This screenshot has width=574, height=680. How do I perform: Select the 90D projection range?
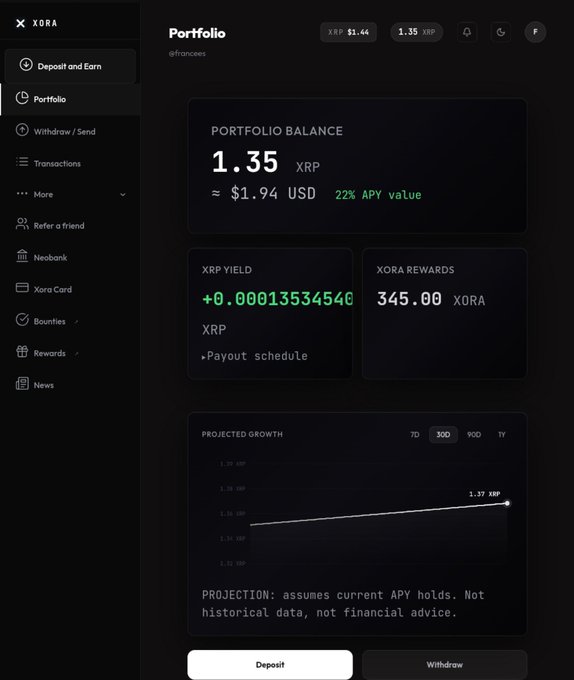pos(474,435)
